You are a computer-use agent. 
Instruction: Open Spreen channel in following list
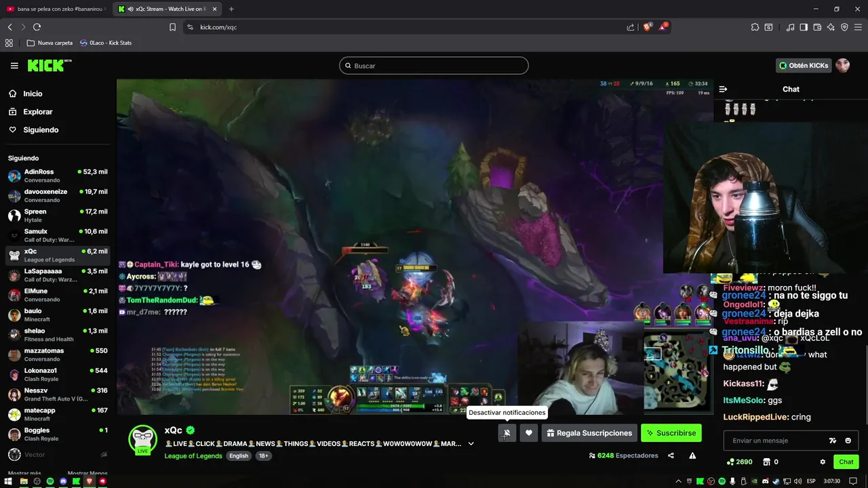58,216
